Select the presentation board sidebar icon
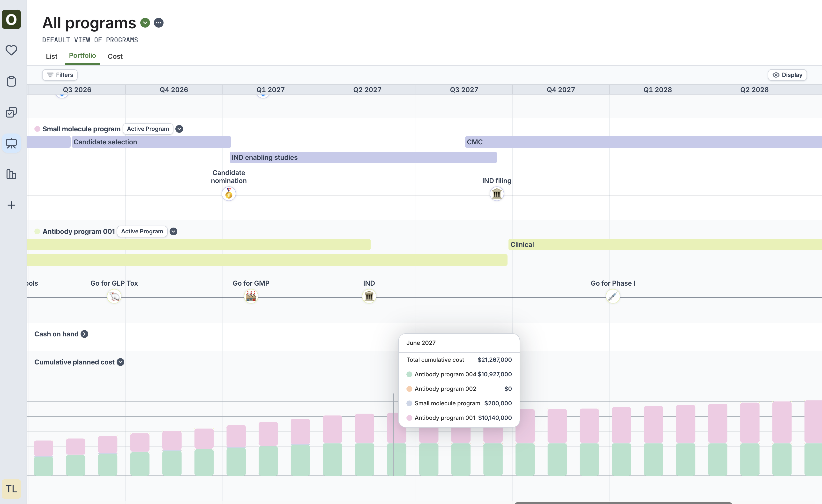This screenshot has width=822, height=504. (11, 143)
